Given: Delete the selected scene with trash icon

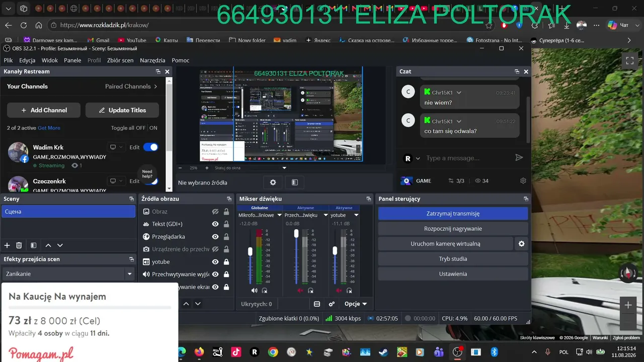Looking at the screenshot, I should pos(19,245).
